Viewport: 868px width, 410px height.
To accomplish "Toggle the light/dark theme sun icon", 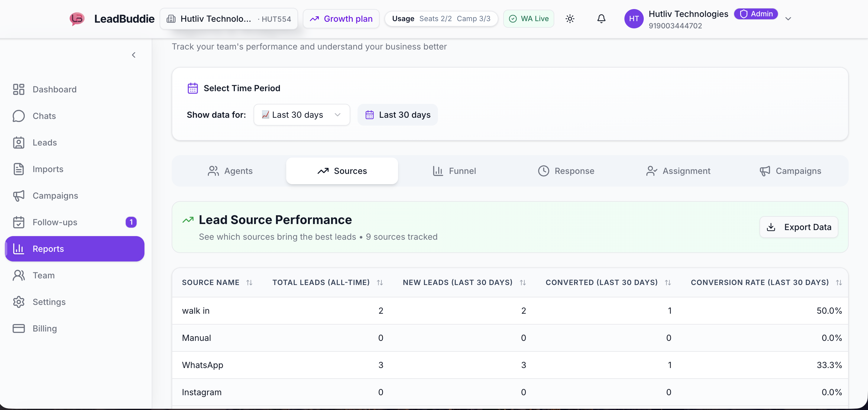I will tap(570, 19).
